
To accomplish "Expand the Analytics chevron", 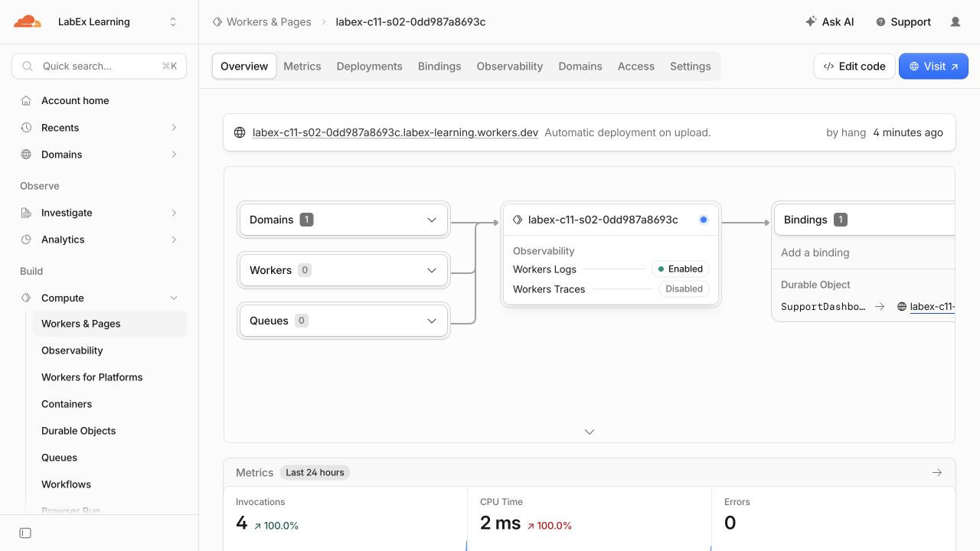I will click(174, 239).
